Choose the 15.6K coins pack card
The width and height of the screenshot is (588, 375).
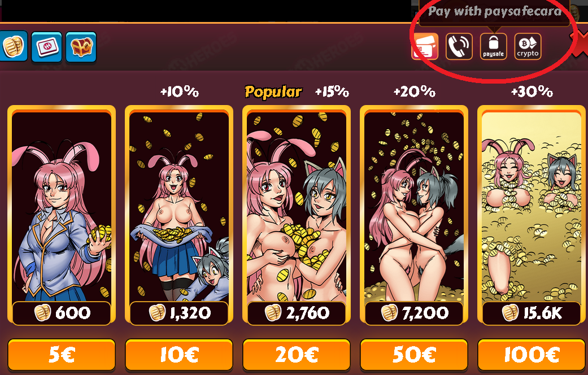click(532, 215)
